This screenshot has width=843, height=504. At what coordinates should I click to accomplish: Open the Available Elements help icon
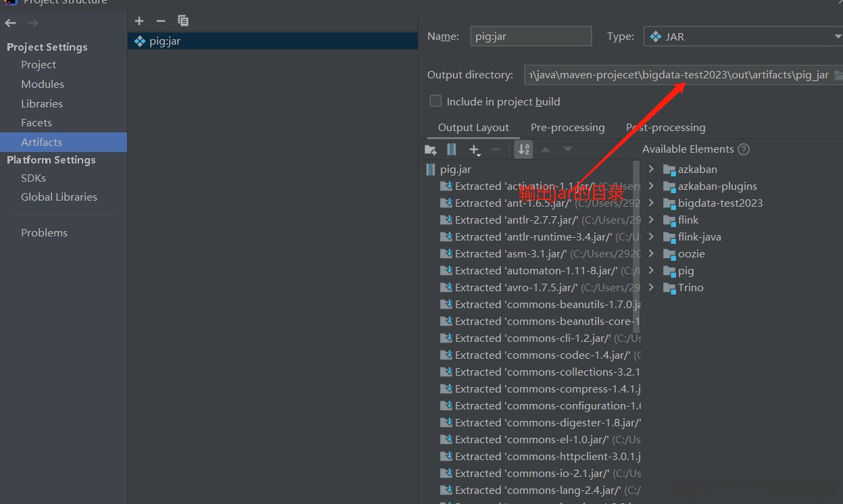tap(744, 149)
